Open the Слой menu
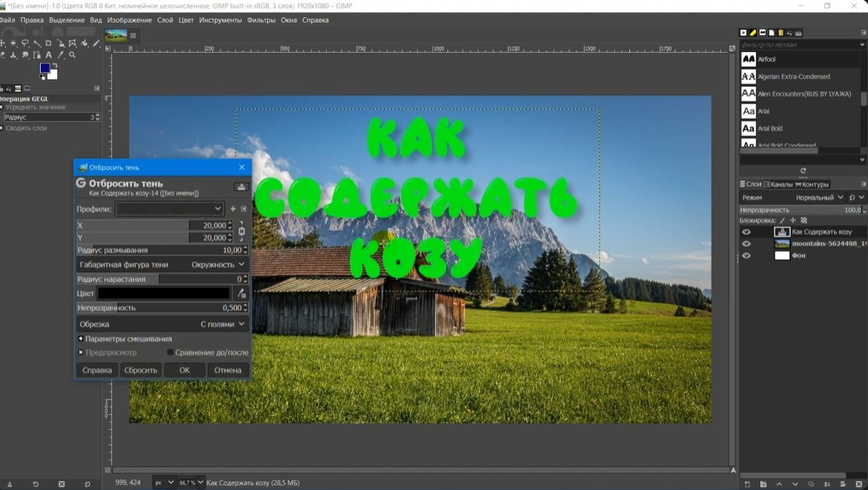The height and width of the screenshot is (490, 868). (x=165, y=20)
